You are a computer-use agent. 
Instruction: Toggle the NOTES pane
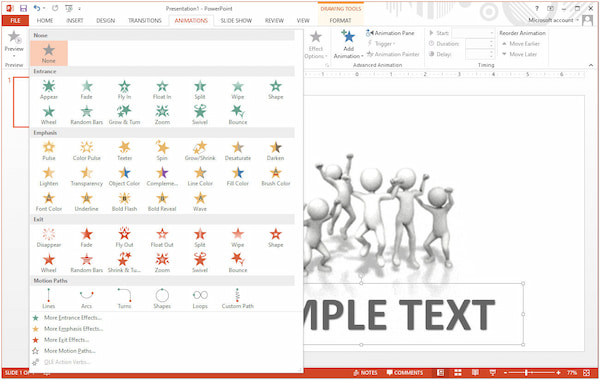tap(365, 372)
